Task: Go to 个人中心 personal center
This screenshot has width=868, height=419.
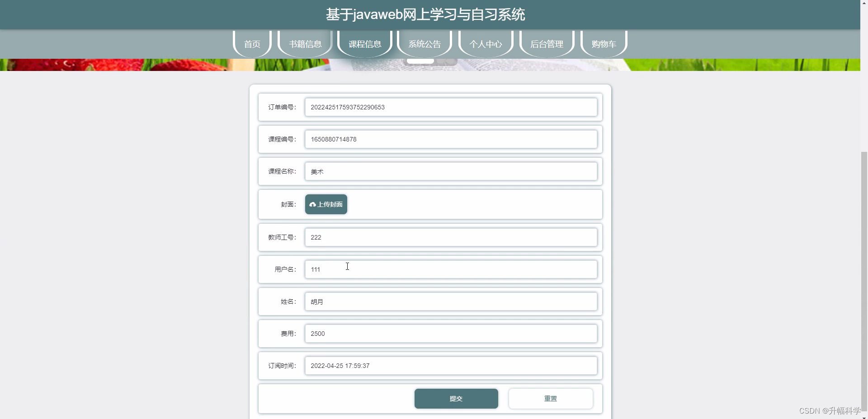Action: (486, 44)
